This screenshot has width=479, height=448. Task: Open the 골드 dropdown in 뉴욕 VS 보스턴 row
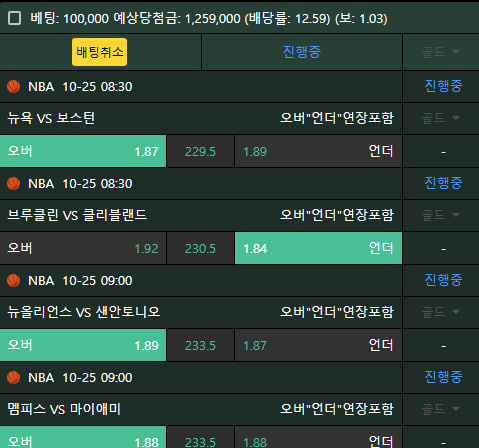click(x=441, y=118)
